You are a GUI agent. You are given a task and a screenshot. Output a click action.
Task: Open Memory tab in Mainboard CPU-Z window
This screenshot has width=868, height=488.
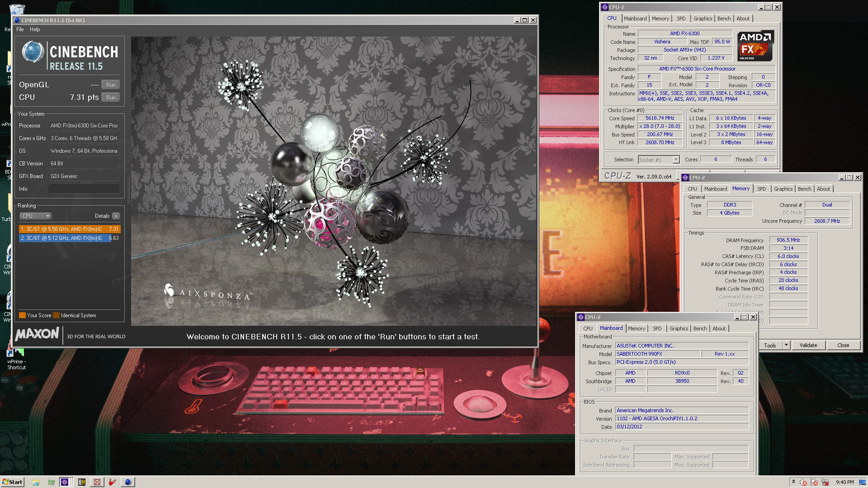click(x=637, y=328)
